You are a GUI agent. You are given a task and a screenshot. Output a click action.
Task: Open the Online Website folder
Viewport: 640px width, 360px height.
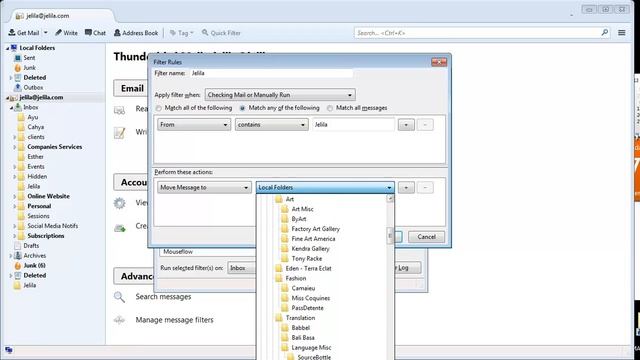(48, 196)
